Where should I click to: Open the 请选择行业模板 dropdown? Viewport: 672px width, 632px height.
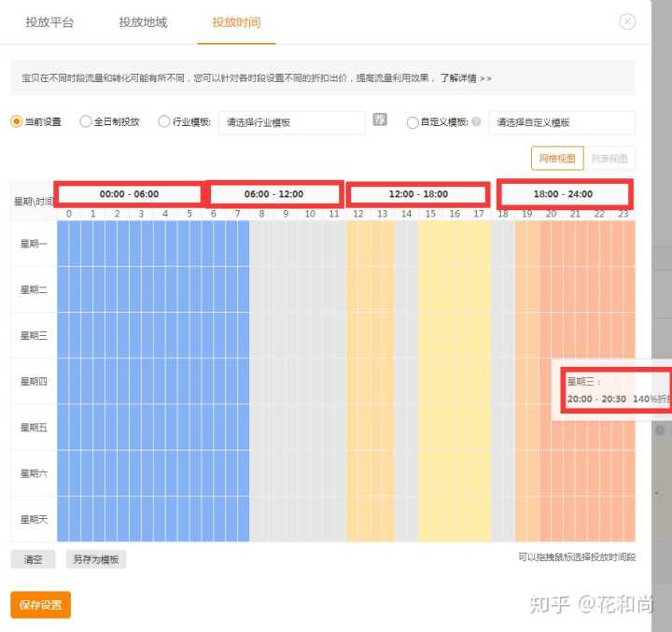291,122
